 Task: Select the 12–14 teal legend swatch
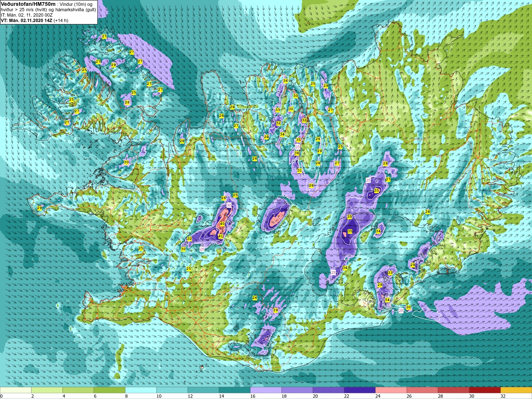point(203,390)
